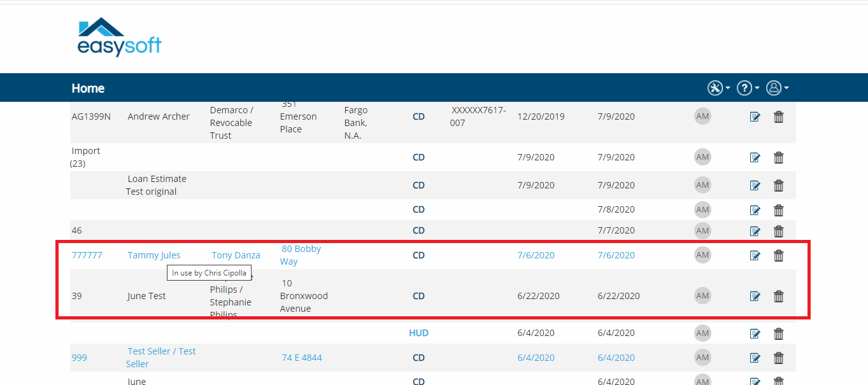868x385 pixels.
Task: Select Loan Estimate Test original text
Action: pos(156,185)
